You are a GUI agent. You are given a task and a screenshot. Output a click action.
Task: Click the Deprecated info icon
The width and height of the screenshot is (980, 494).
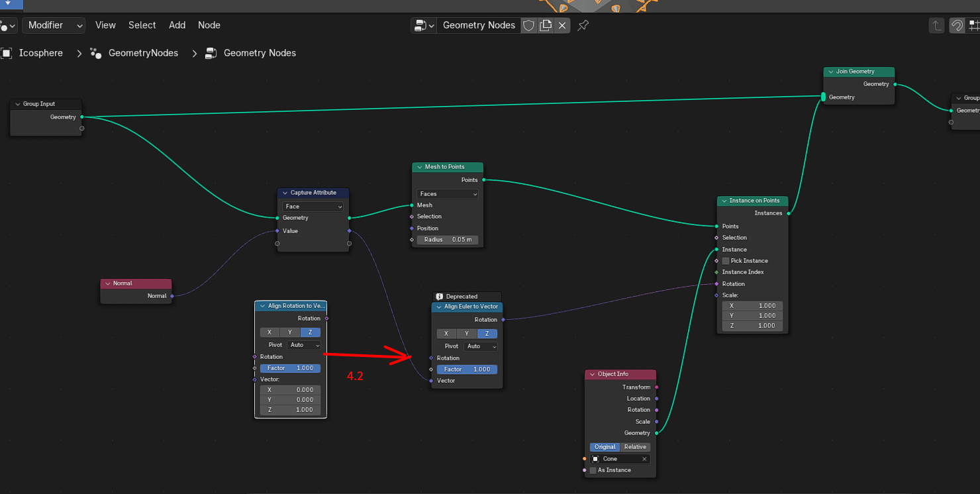pos(439,297)
